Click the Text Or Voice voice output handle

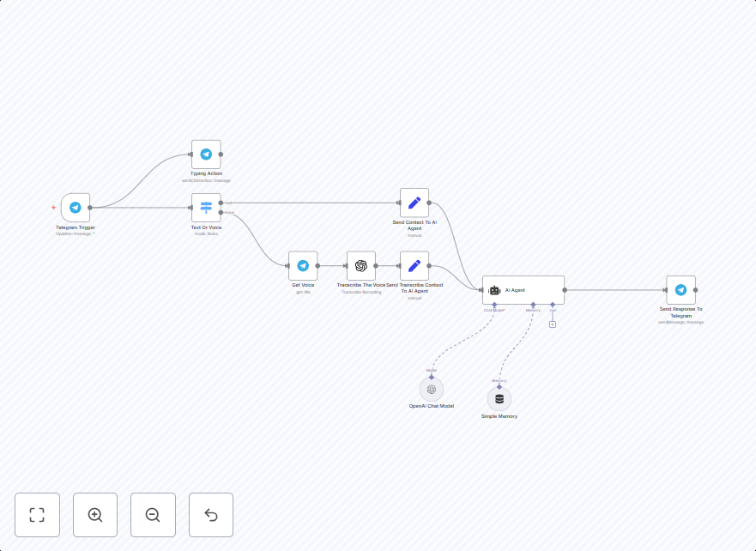tap(221, 212)
